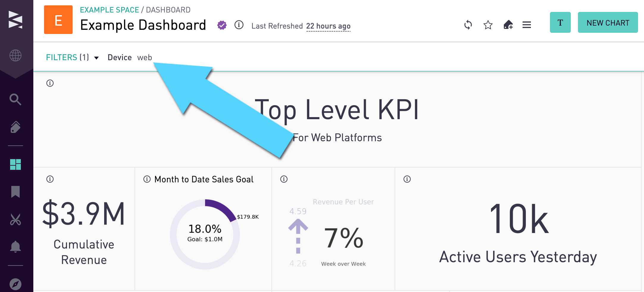Image resolution: width=644 pixels, height=292 pixels.
Task: Click the NEW CHART button
Action: tap(608, 22)
